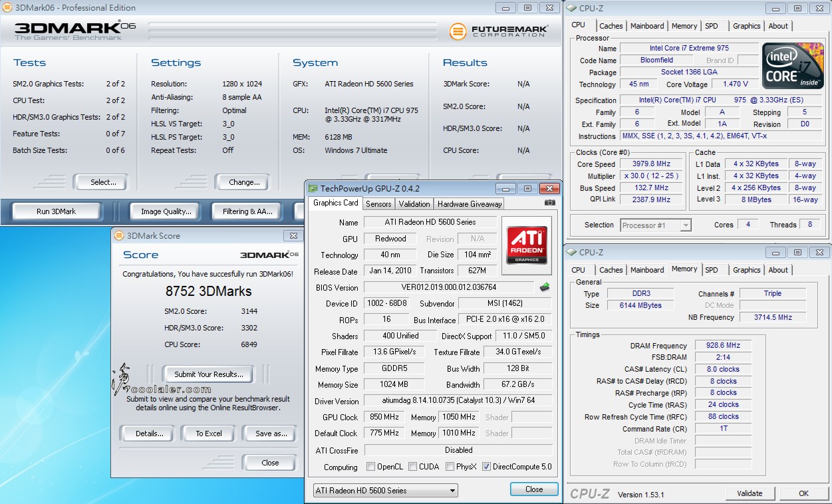Open SPD tab in lower CPU-Z
This screenshot has width=832, height=504.
(712, 270)
